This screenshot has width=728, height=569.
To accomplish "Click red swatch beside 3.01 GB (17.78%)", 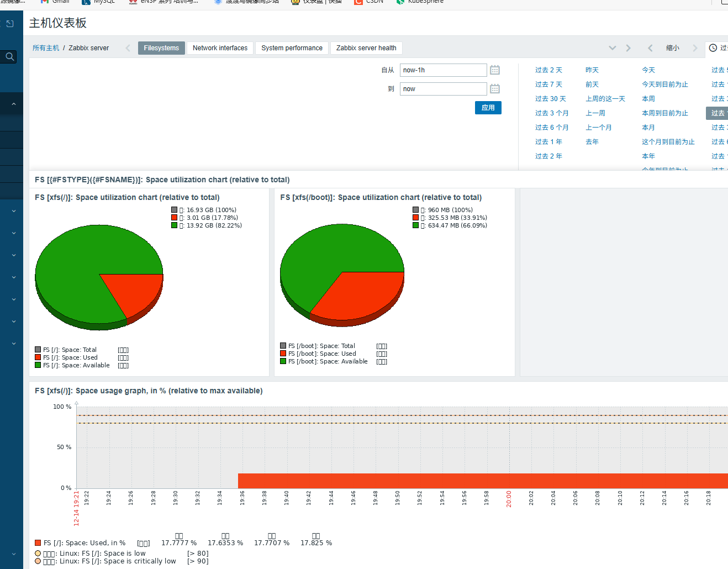I will coord(174,218).
